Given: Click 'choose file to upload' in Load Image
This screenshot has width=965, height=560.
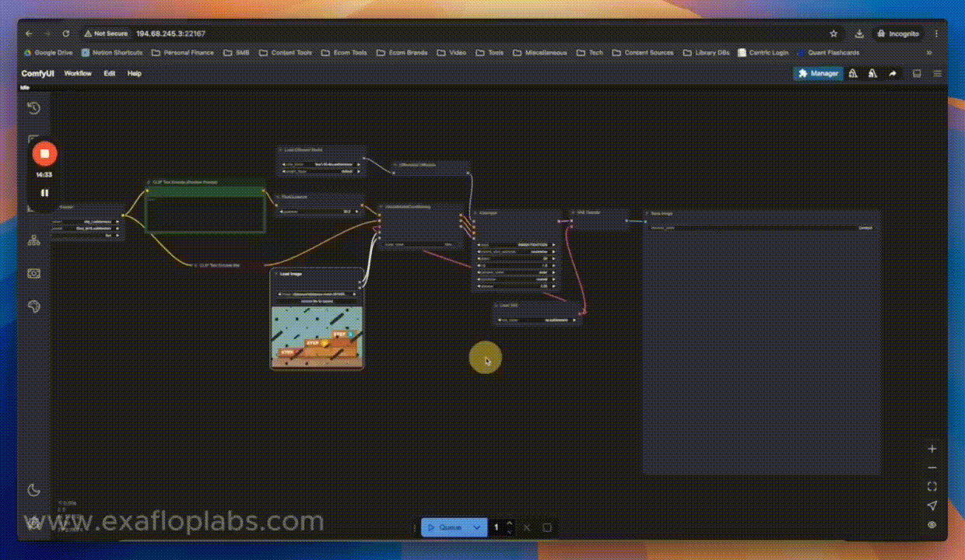Looking at the screenshot, I should pyautogui.click(x=316, y=299).
